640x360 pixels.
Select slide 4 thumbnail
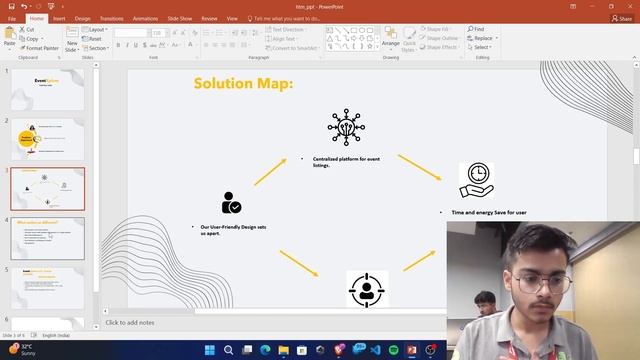click(x=48, y=238)
